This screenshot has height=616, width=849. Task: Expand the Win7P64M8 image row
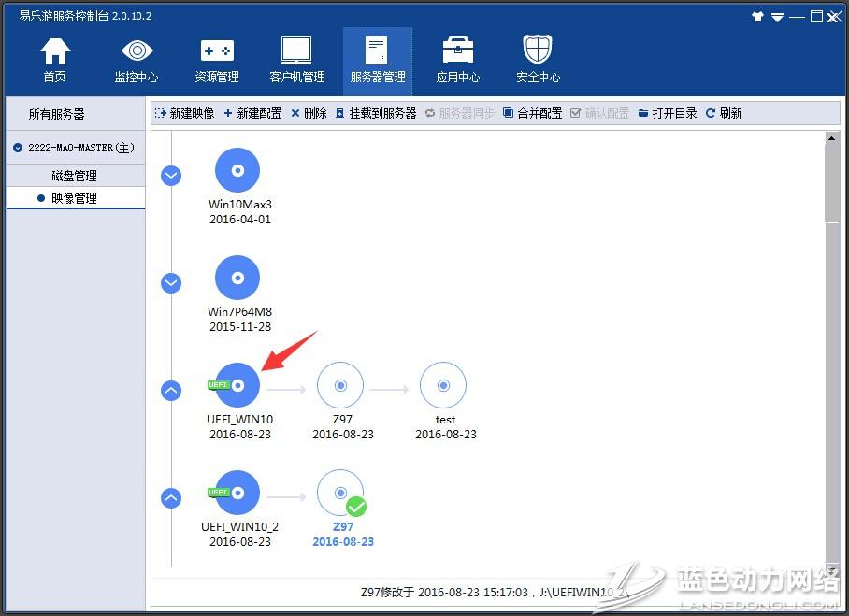171,282
